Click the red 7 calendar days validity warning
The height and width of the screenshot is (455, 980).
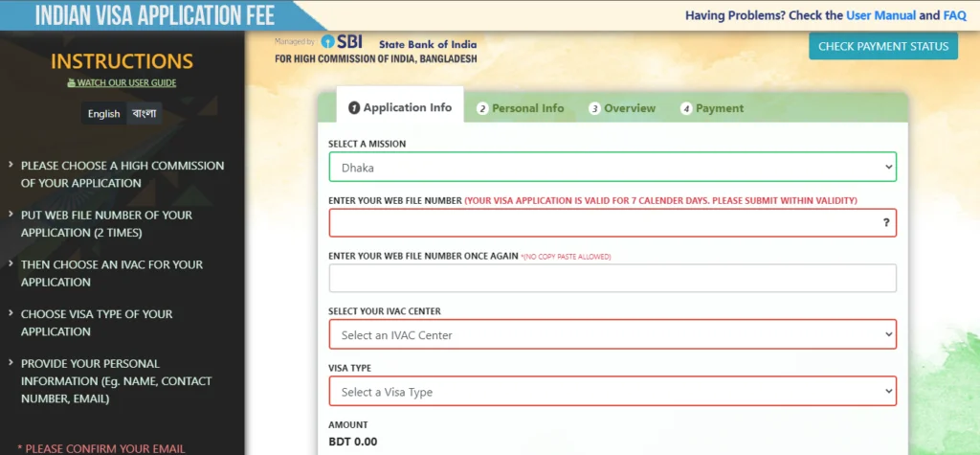click(x=660, y=200)
